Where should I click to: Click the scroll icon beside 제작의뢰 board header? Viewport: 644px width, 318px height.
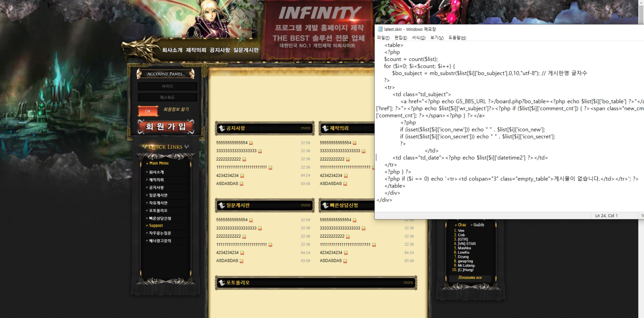(325, 128)
